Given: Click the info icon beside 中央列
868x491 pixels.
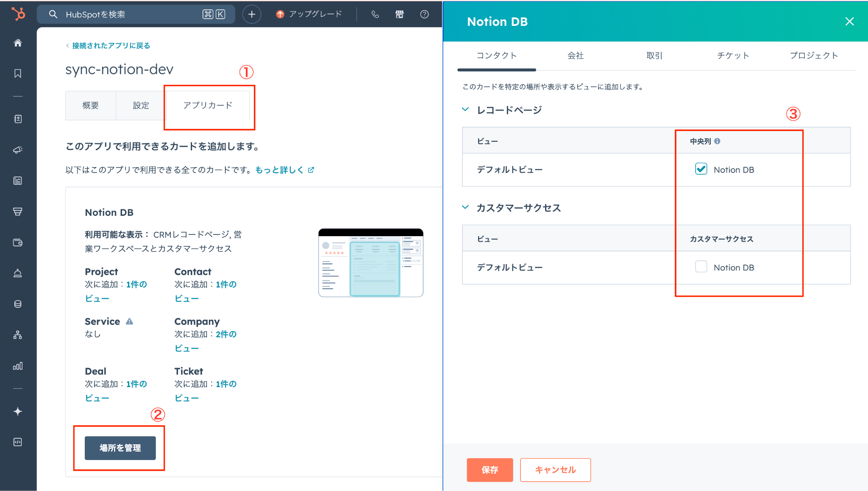Looking at the screenshot, I should point(717,141).
